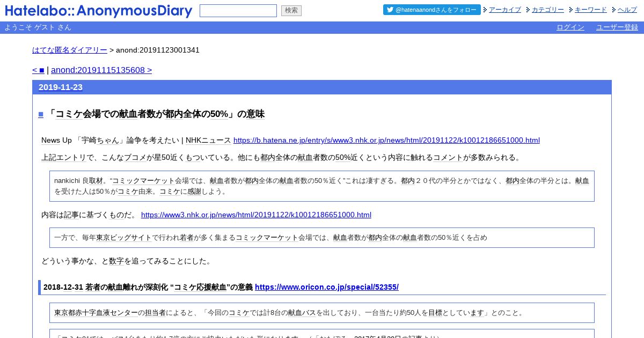Focus the search input field
This screenshot has width=644, height=338.
(x=238, y=11)
